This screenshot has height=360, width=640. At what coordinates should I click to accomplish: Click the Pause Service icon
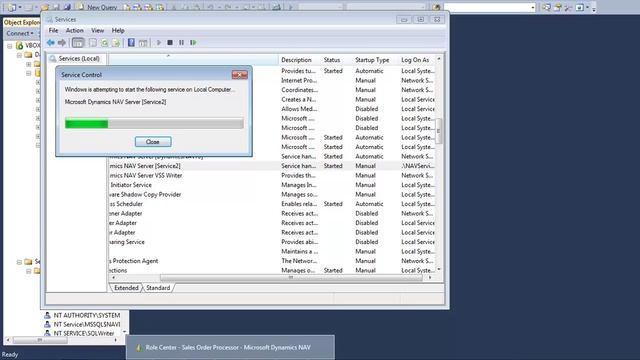tap(181, 42)
